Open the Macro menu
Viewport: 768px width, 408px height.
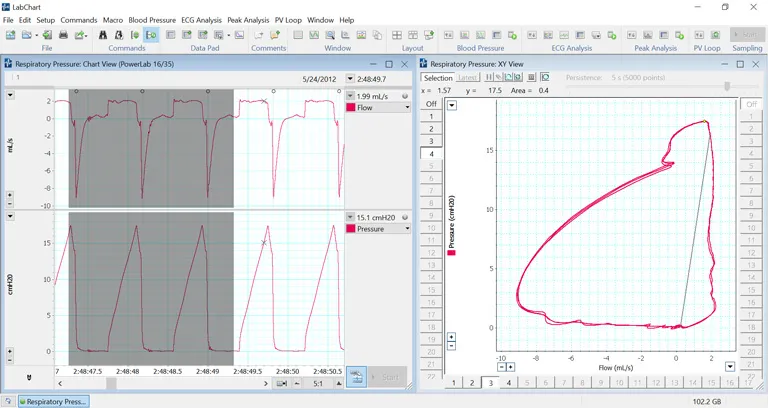pyautogui.click(x=113, y=20)
